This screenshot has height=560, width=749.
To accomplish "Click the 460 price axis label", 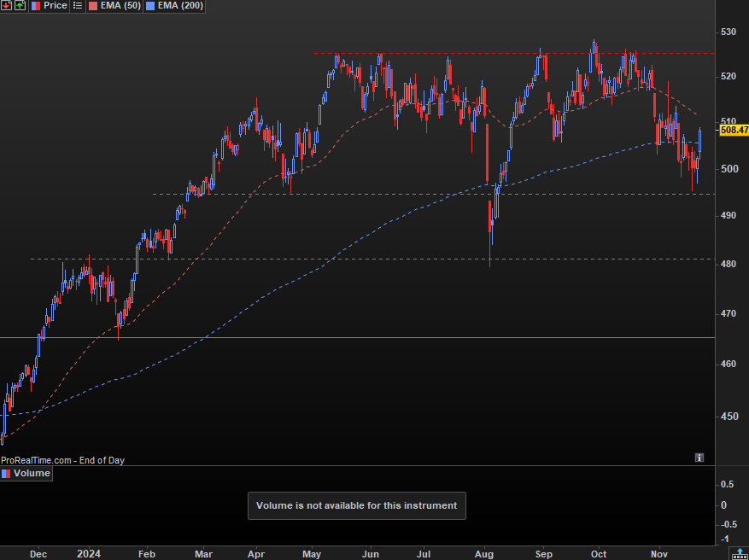I will click(728, 364).
